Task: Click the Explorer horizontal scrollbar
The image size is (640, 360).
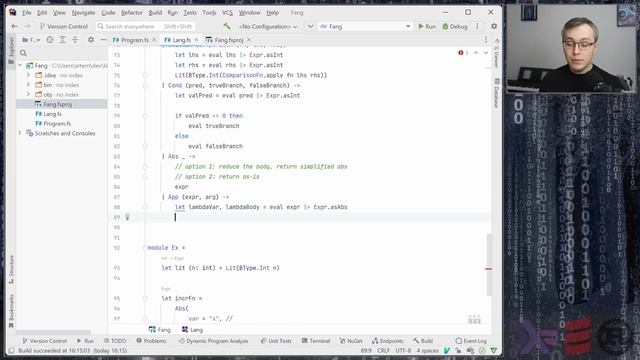Action: 53,332
